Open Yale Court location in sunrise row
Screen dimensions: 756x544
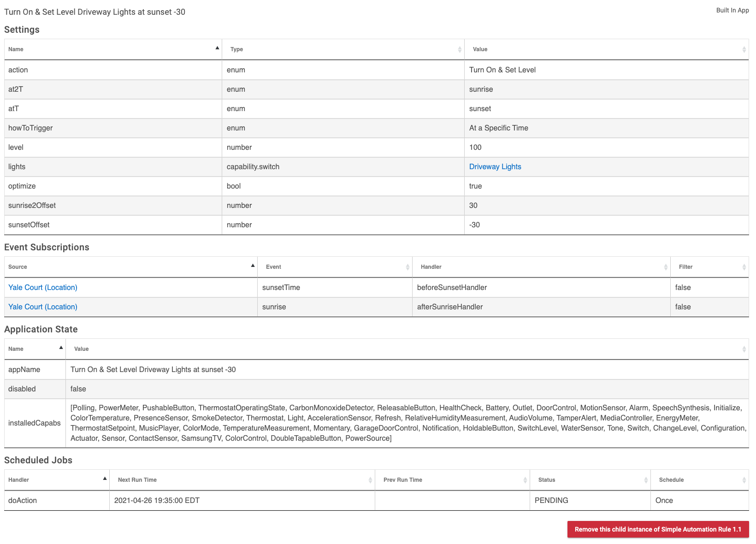(x=43, y=307)
